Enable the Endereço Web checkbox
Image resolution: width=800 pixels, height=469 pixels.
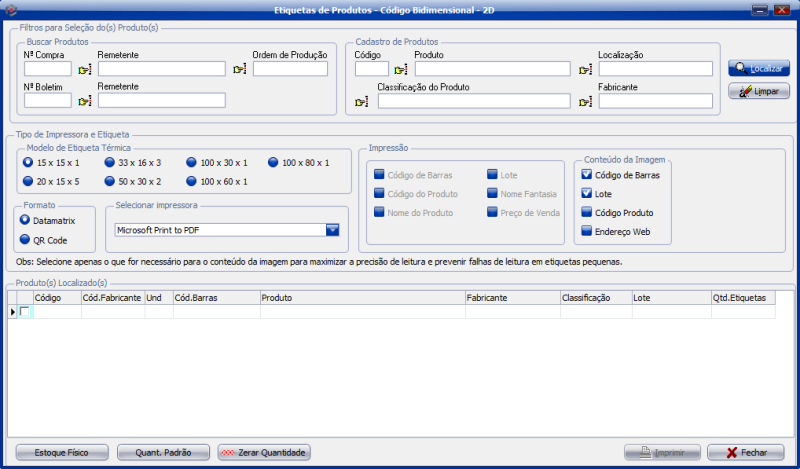587,232
